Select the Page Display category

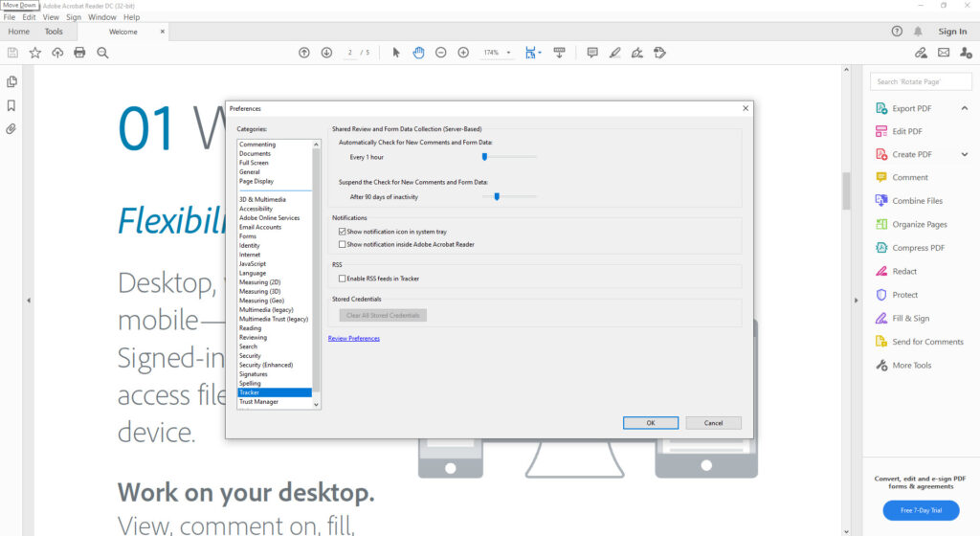pos(256,181)
